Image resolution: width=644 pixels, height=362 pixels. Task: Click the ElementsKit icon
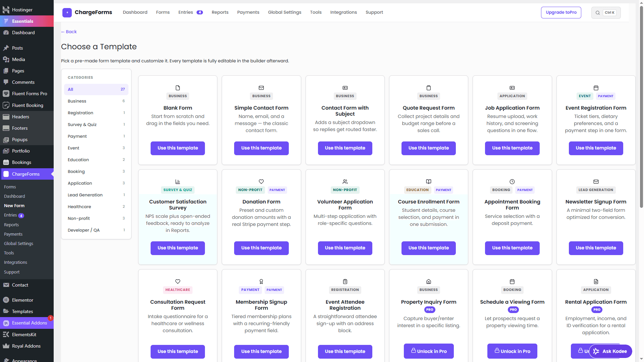6,335
